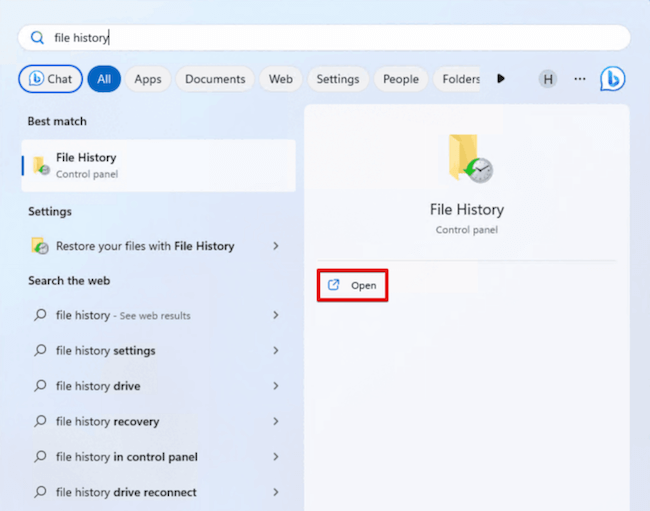Select the People filter tab

(x=401, y=79)
